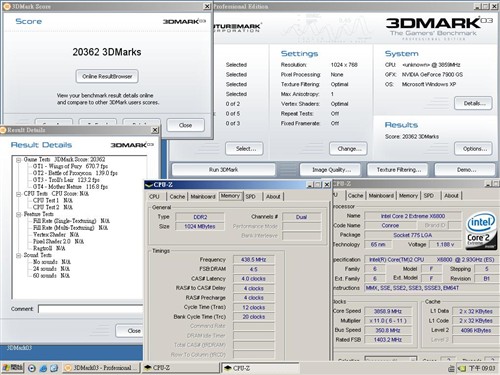Click the Core Speed 3858.9 MHz value
This screenshot has height=375, width=500.
(388, 311)
